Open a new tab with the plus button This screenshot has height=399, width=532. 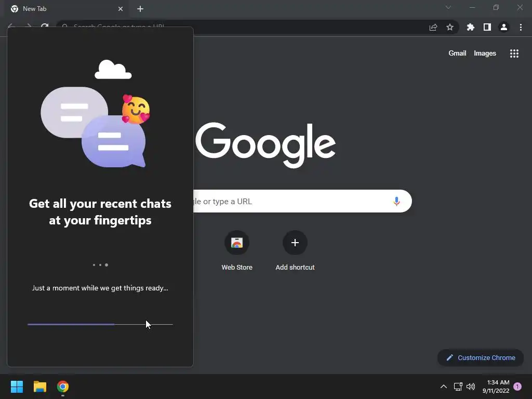pos(140,9)
